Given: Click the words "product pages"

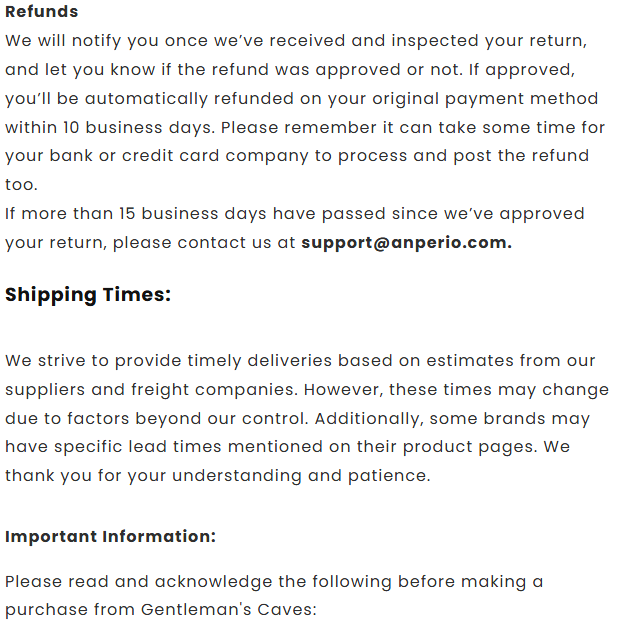Looking at the screenshot, I should pos(456,447).
